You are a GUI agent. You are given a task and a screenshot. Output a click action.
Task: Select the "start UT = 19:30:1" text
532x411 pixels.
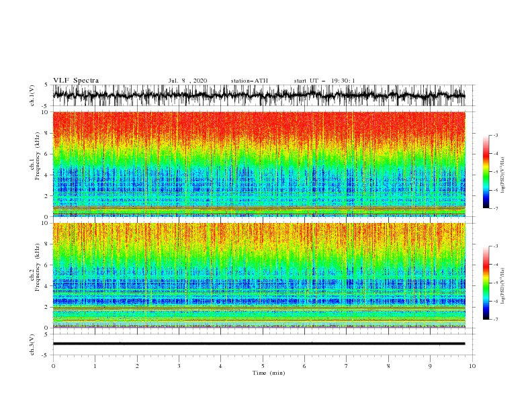point(324,81)
